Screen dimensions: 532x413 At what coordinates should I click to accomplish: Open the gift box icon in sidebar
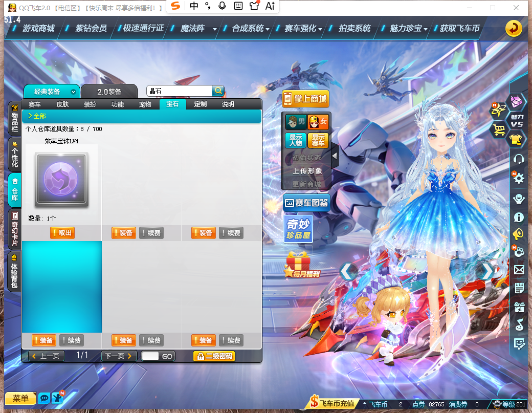coord(519,307)
